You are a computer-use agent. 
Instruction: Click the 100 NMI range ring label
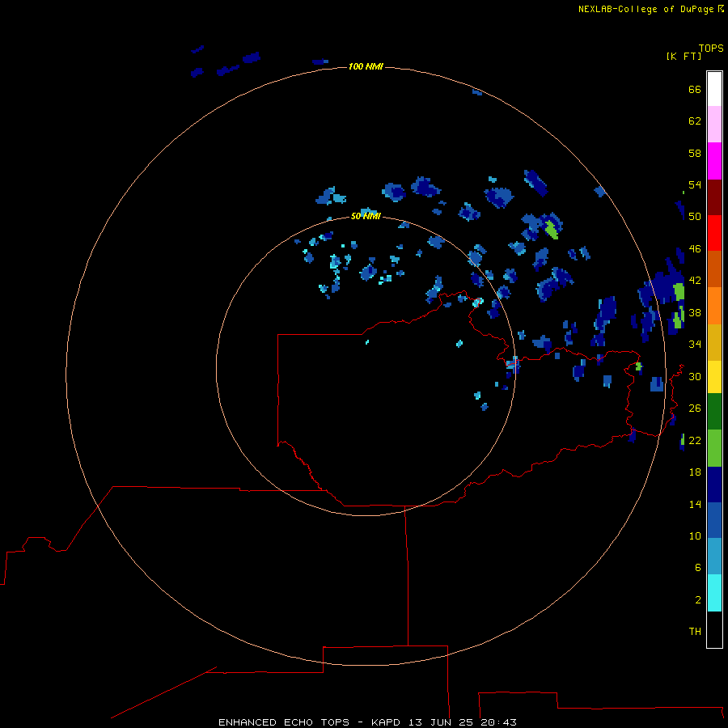pos(366,67)
